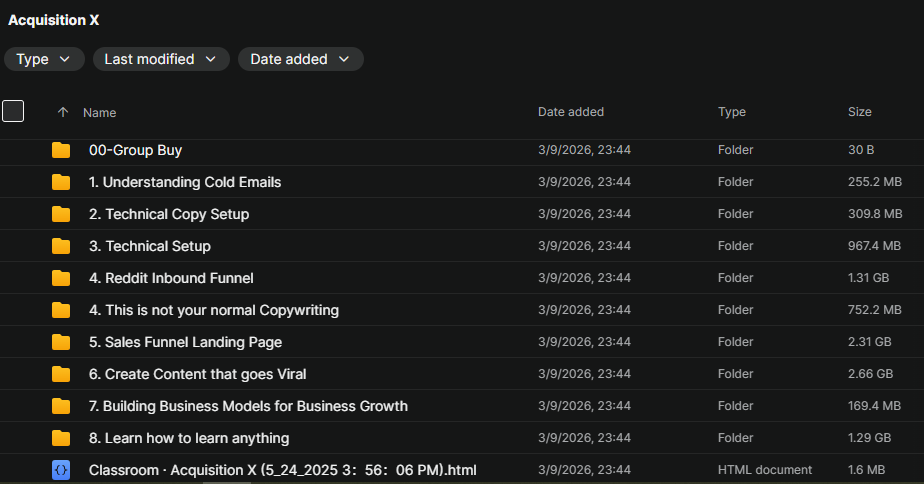The height and width of the screenshot is (484, 924).
Task: Click the HTML document file icon
Action: (61, 469)
